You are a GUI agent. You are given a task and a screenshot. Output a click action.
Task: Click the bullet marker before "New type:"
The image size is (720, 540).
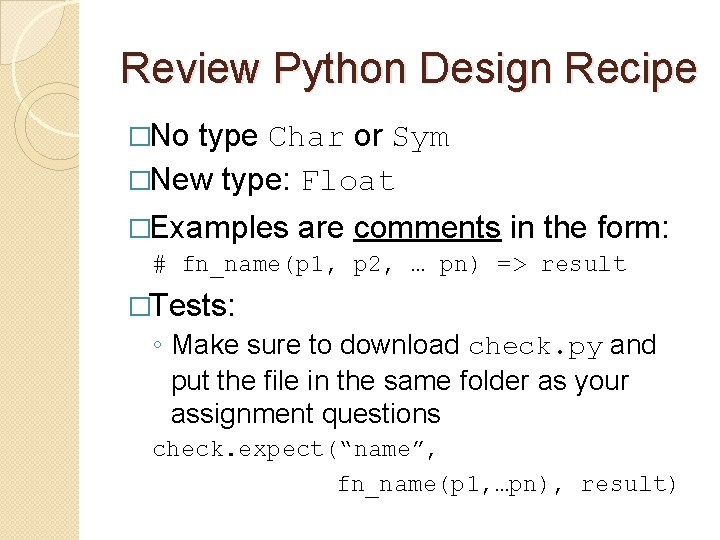pyautogui.click(x=139, y=181)
